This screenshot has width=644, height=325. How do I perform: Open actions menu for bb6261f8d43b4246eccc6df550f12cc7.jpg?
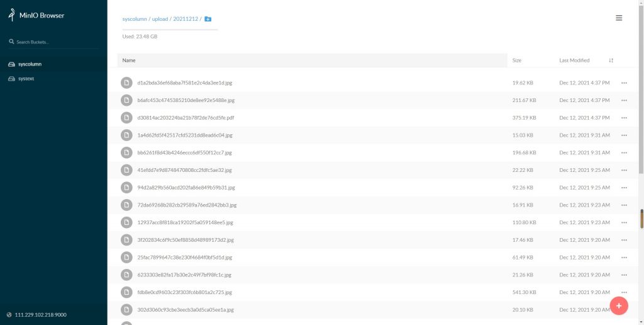click(625, 152)
